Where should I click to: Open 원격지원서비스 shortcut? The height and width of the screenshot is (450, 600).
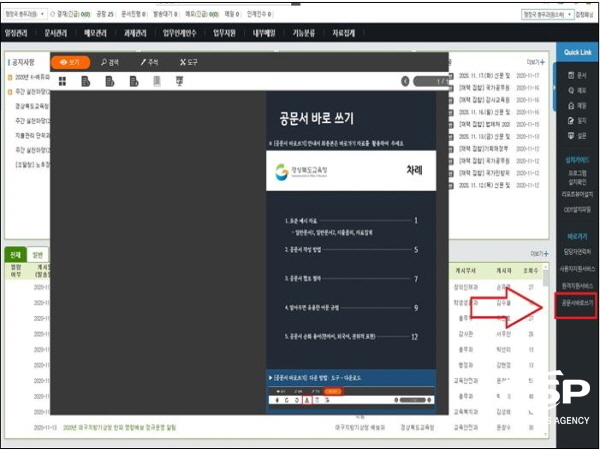[577, 286]
